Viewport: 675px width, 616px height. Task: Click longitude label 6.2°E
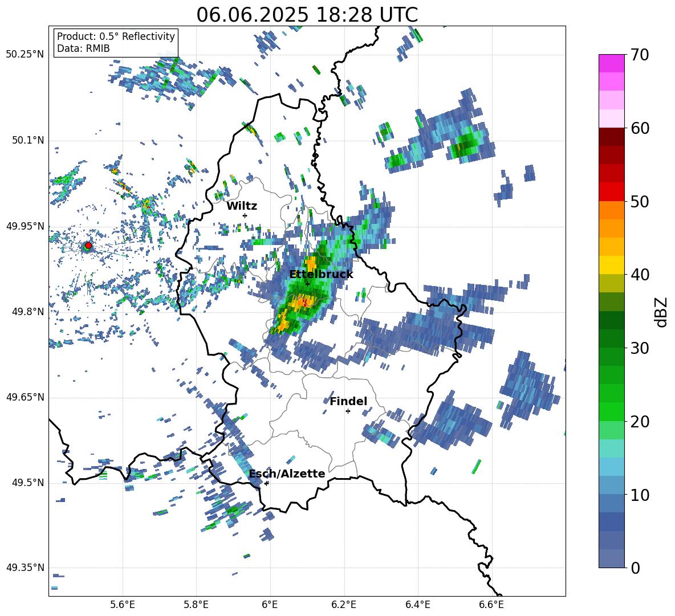click(x=344, y=605)
